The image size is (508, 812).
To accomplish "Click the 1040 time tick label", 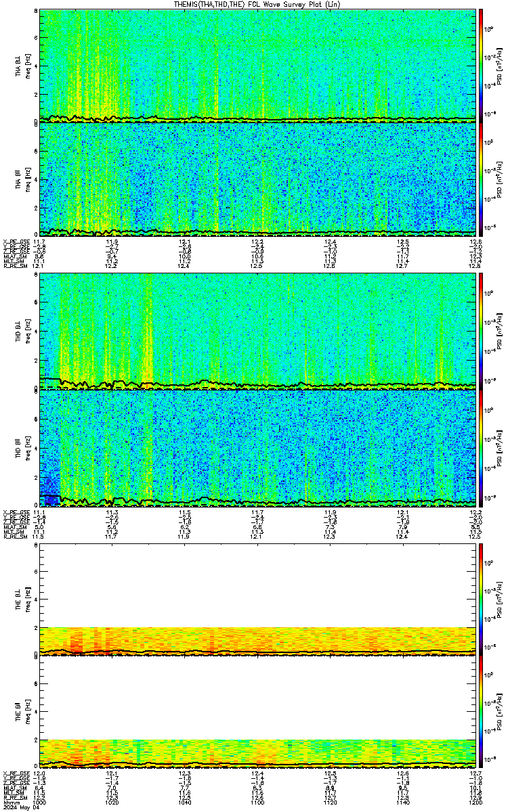I will (184, 802).
